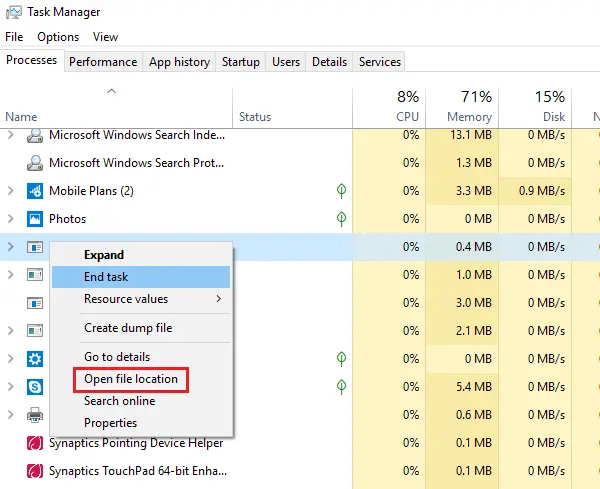Click the 0.9 MB/s disk value
600x489 pixels.
pyautogui.click(x=542, y=191)
